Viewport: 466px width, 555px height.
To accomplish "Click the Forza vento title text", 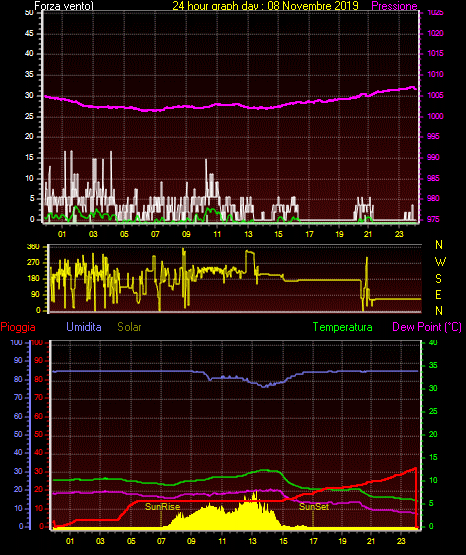I will coord(64,6).
